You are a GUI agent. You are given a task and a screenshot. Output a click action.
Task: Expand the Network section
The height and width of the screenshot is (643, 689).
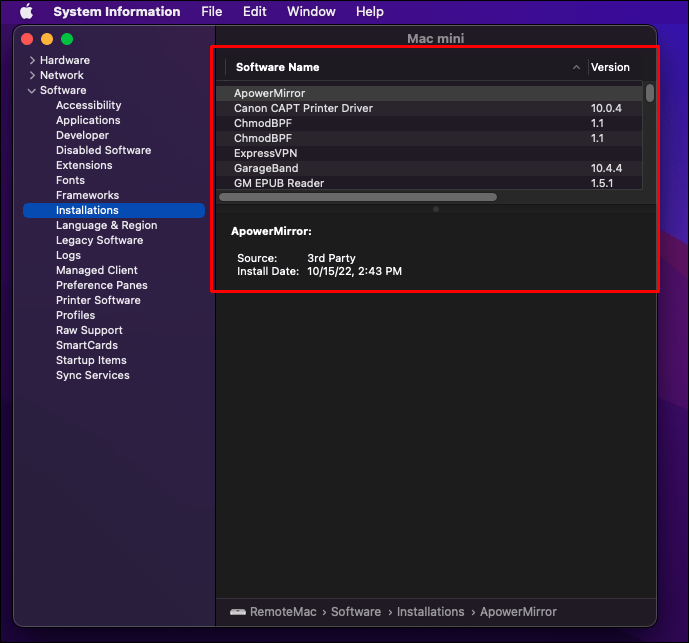pos(32,75)
